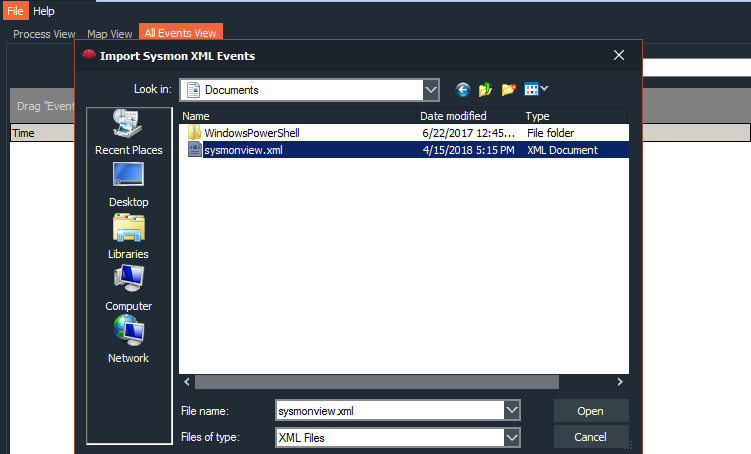
Task: Open Recent Places shortcut
Action: point(128,133)
